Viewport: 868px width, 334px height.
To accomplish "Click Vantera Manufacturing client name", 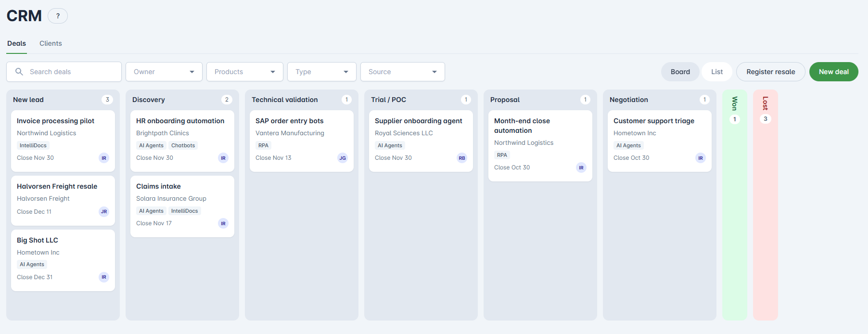I will pyautogui.click(x=290, y=133).
